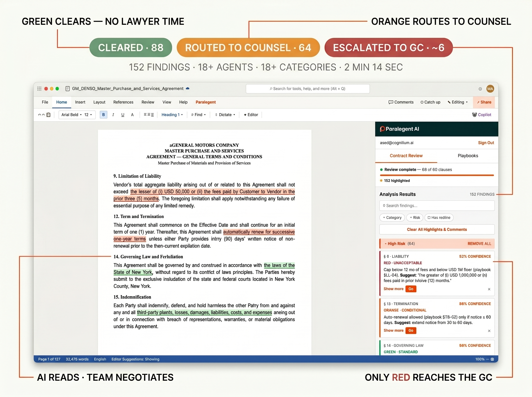Toggle bold formatting

[x=103, y=115]
